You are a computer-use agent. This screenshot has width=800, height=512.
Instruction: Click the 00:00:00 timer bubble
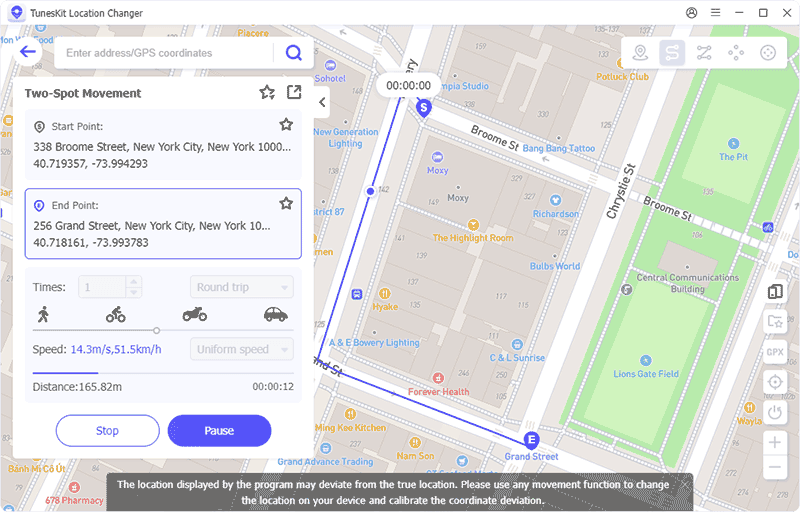[408, 86]
